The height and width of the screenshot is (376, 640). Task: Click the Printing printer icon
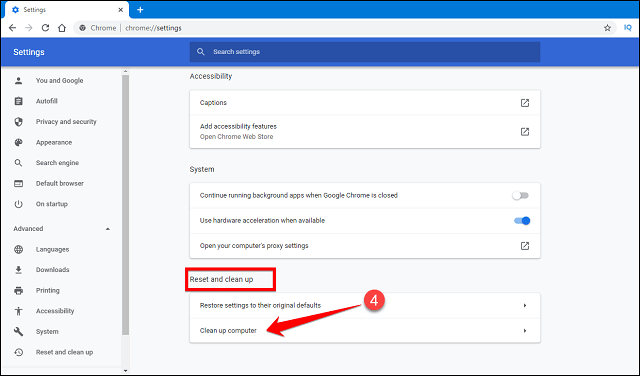point(18,290)
